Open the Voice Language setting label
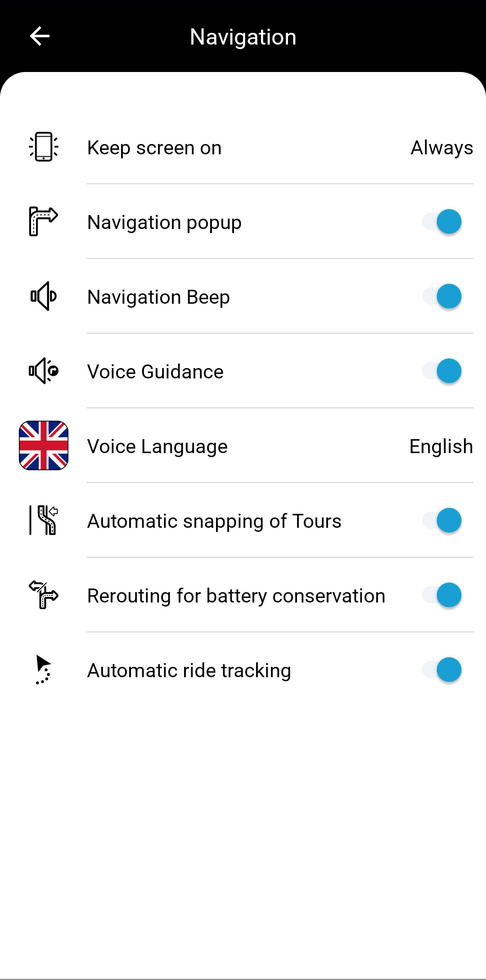The image size is (486, 980). tap(157, 446)
